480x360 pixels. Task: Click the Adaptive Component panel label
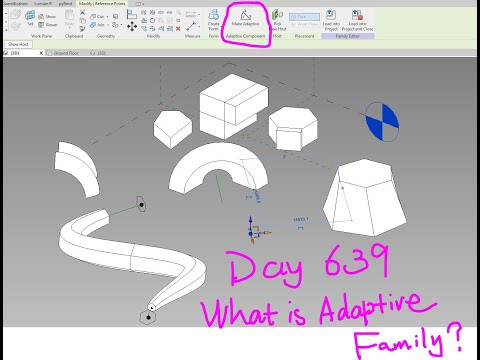[x=246, y=36]
